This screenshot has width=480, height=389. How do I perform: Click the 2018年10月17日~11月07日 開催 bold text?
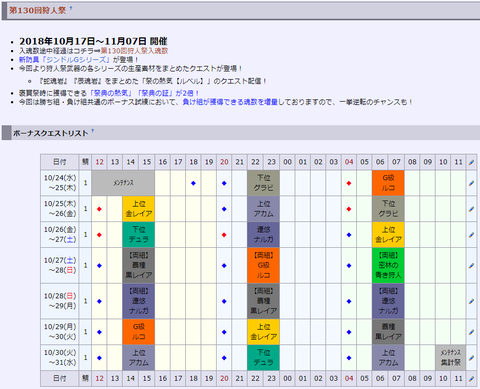coord(93,41)
